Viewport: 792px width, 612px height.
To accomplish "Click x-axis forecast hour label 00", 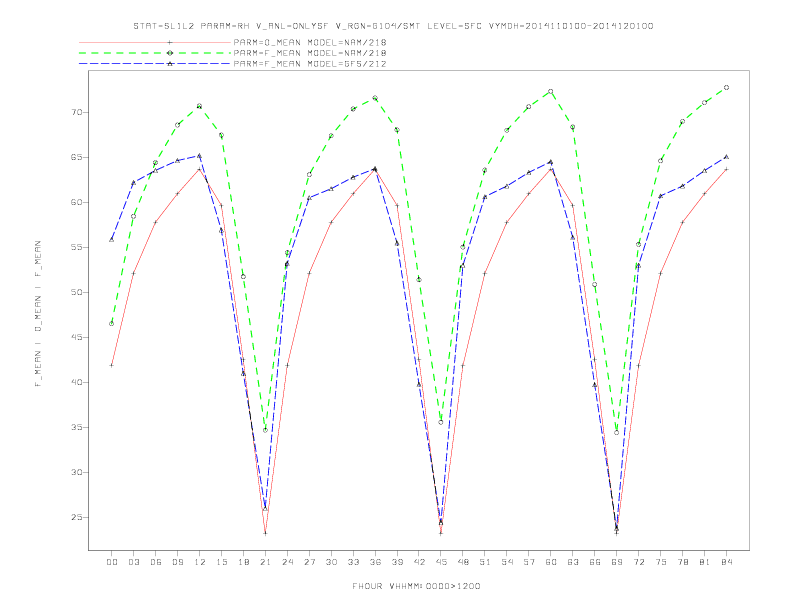I will pyautogui.click(x=112, y=562).
